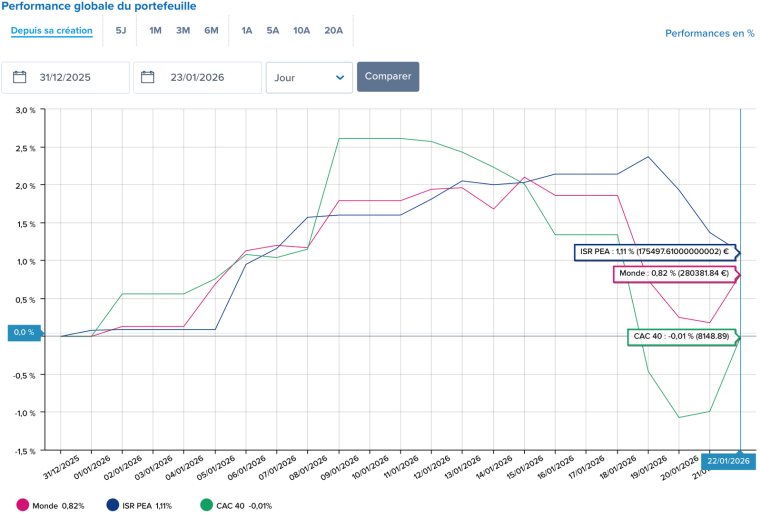Image resolution: width=760 pixels, height=517 pixels.
Task: Display the 20A period
Action: coord(333,30)
